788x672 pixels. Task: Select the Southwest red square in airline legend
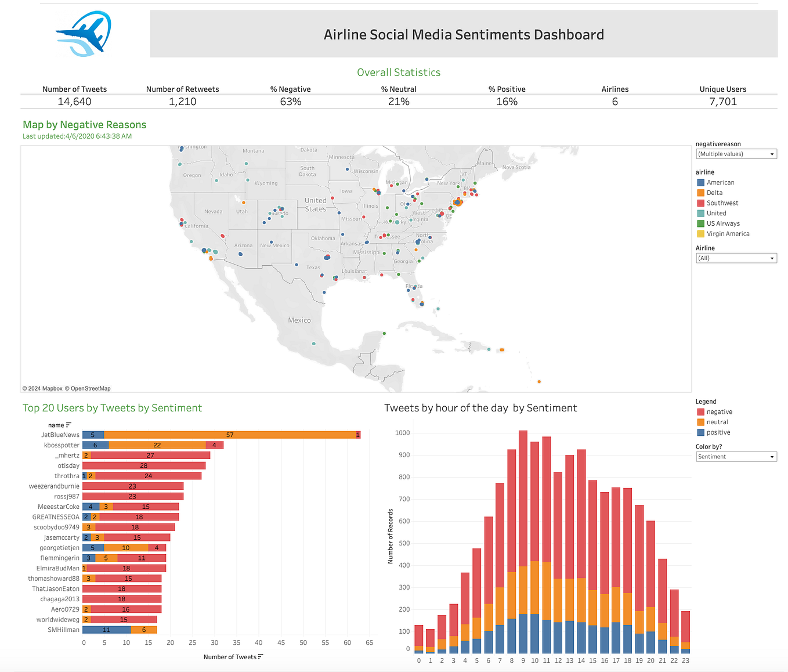pyautogui.click(x=700, y=203)
